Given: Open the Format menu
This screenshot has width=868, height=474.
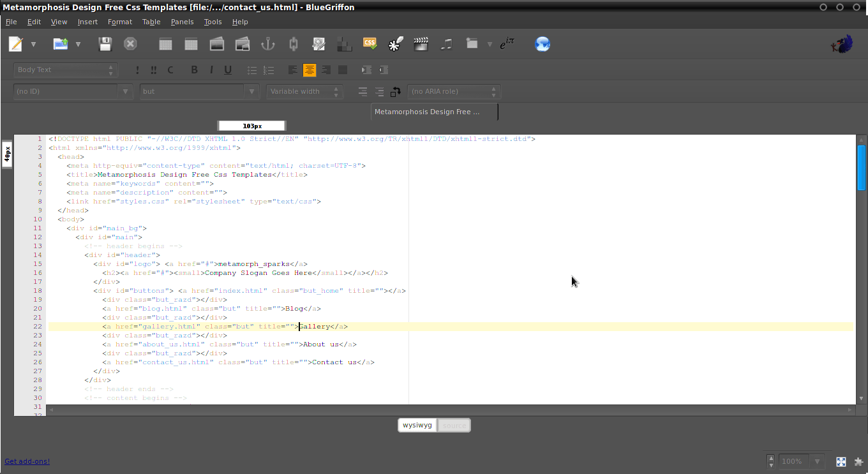Looking at the screenshot, I should (x=120, y=22).
